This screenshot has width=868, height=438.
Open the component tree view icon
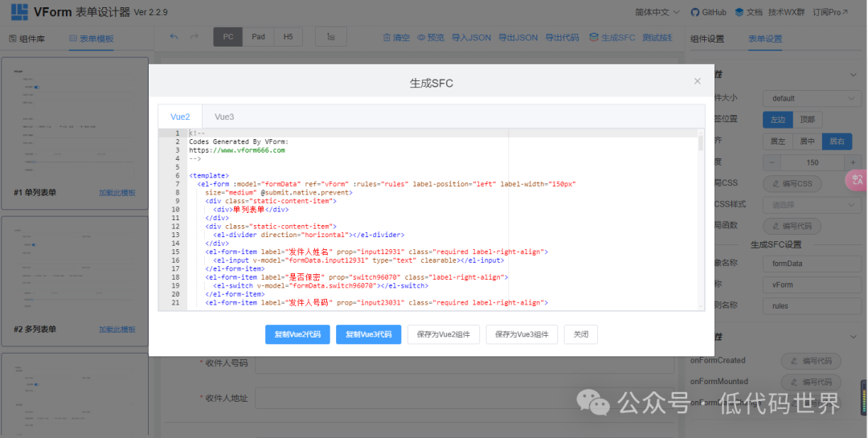331,37
